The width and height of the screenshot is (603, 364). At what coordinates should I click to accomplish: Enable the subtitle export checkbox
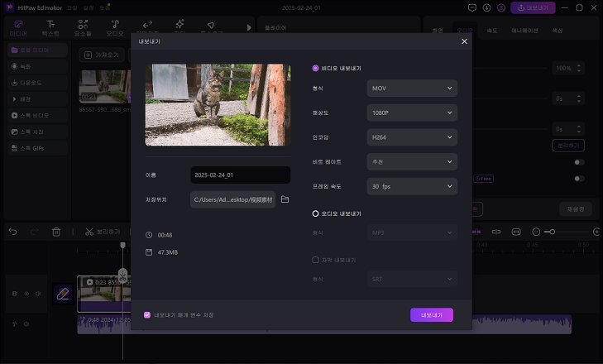[x=315, y=260]
